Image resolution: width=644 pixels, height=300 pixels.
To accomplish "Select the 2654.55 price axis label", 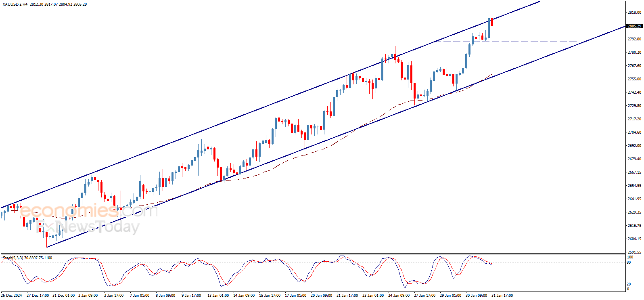I will pos(634,186).
